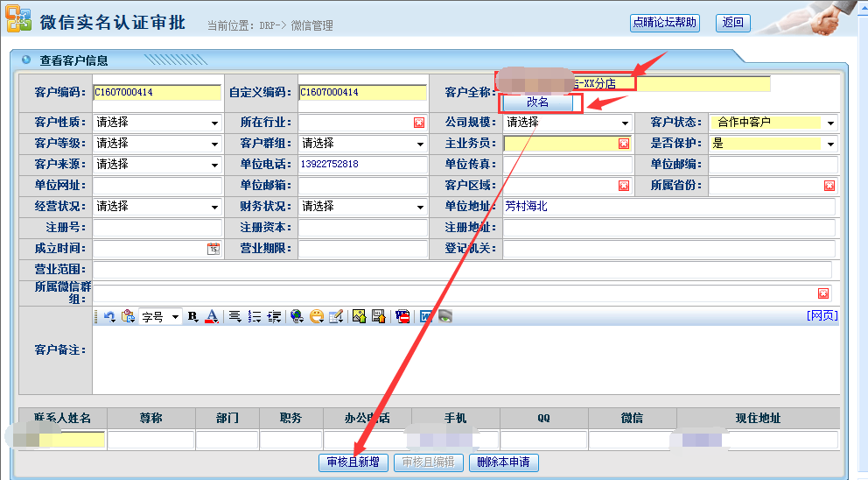Click the font color A icon
868x480 pixels.
[211, 317]
